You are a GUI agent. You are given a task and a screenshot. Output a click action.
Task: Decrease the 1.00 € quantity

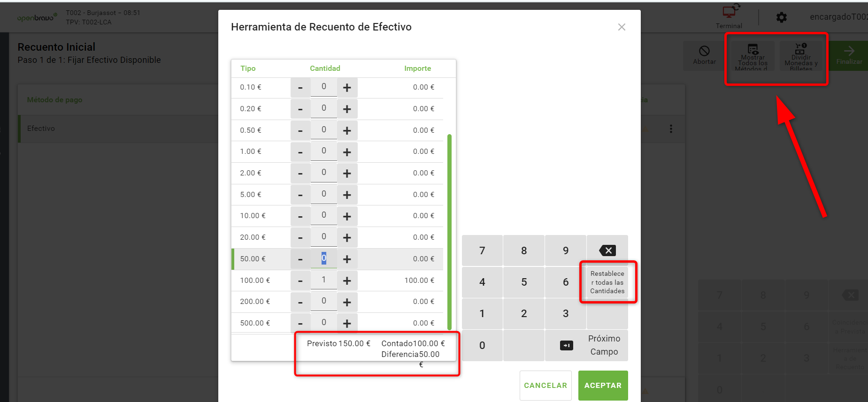click(x=300, y=152)
